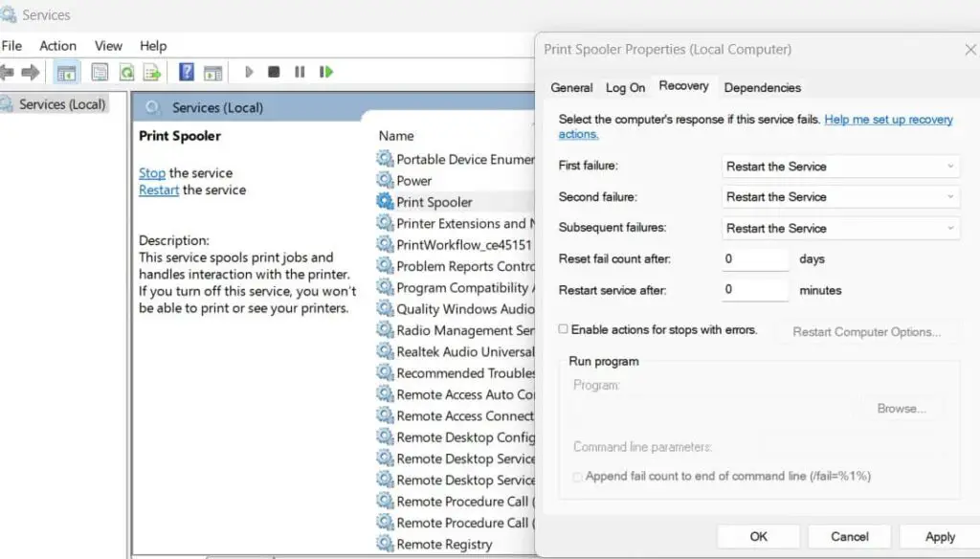Image resolution: width=980 pixels, height=559 pixels.
Task: Open the Second failure dropdown
Action: (950, 196)
